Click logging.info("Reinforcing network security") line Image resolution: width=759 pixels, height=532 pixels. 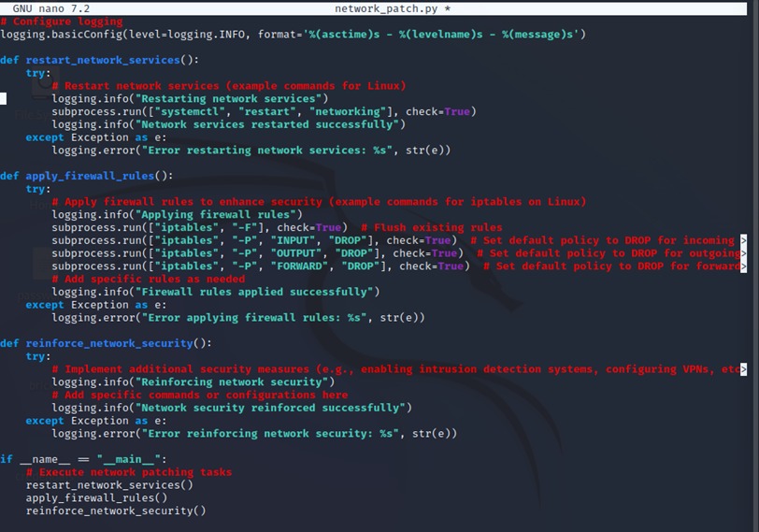point(193,381)
